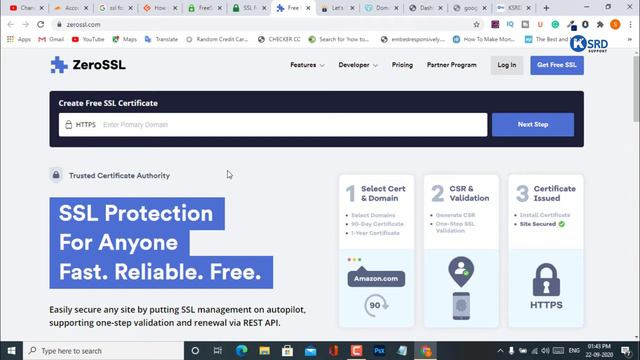The height and width of the screenshot is (360, 640).
Task: Open File Explorer from taskbar
Action: point(264,351)
